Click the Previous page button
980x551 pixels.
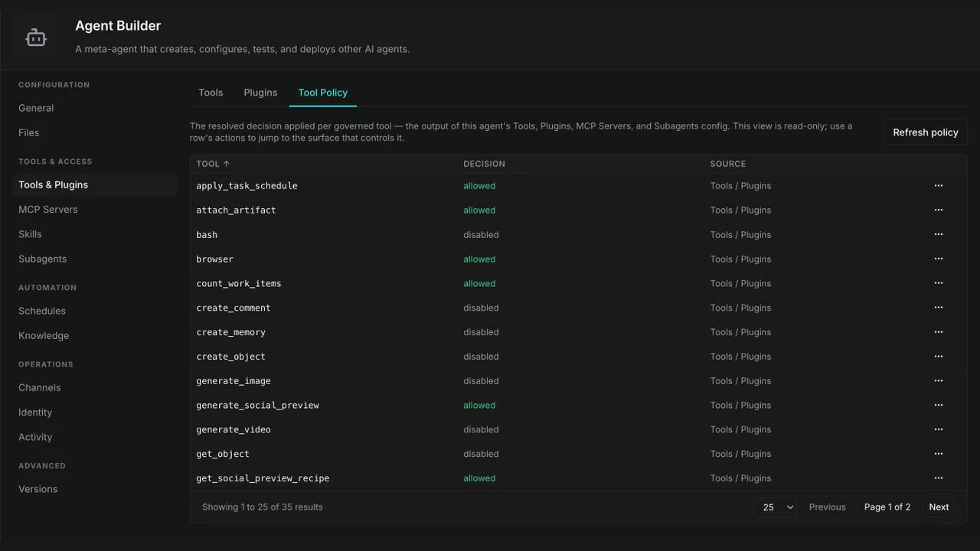click(x=828, y=507)
